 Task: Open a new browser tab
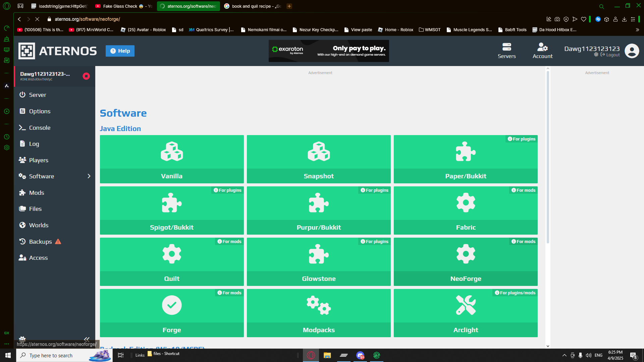click(x=289, y=6)
